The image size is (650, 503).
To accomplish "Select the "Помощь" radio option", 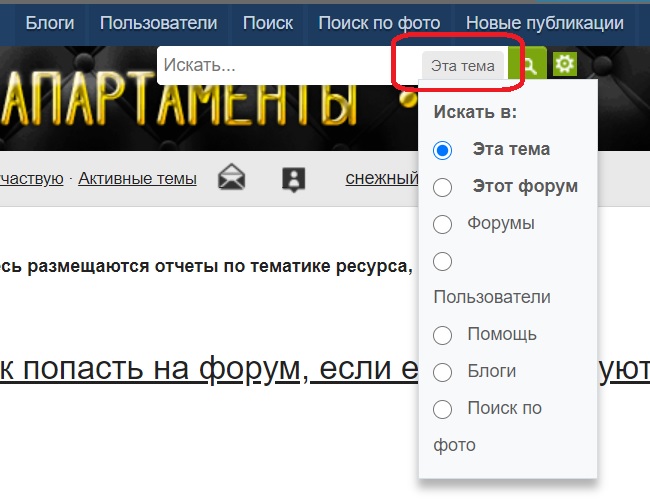I will [x=443, y=335].
